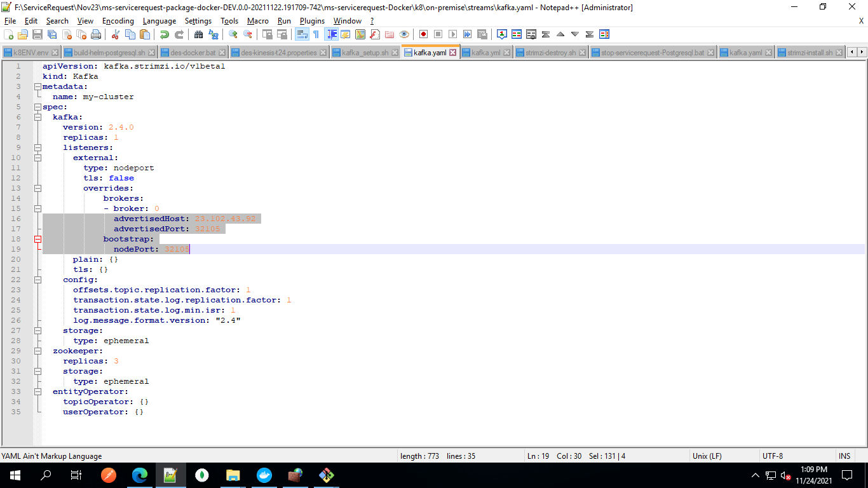The height and width of the screenshot is (488, 868).
Task: Click the Zoom In magnifier icon
Action: [x=233, y=34]
